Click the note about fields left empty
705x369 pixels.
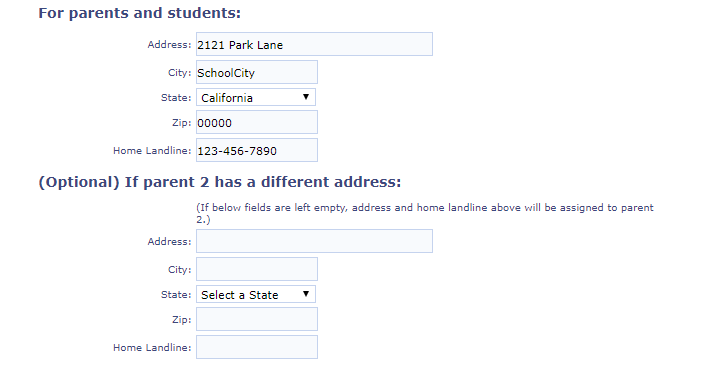[424, 213]
